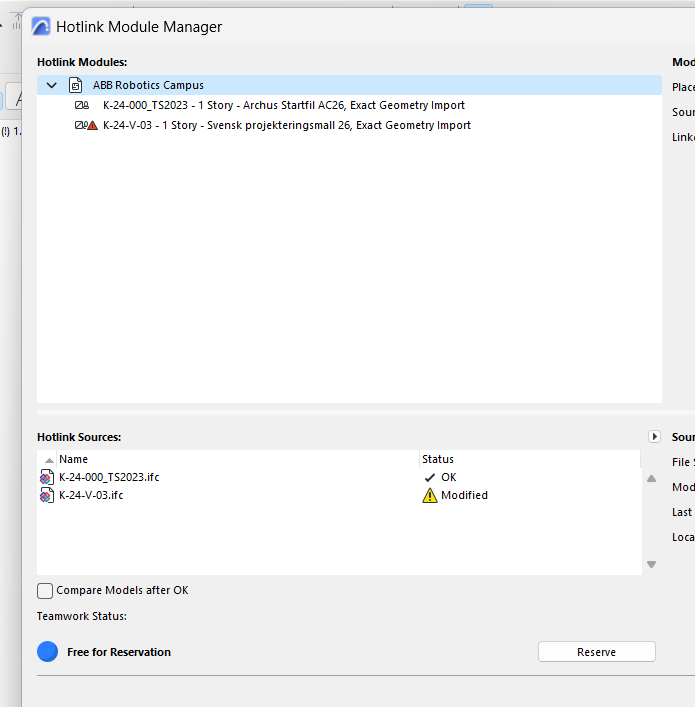695x707 pixels.
Task: Click the red warning icon on K-24-V-03 module
Action: 93,126
